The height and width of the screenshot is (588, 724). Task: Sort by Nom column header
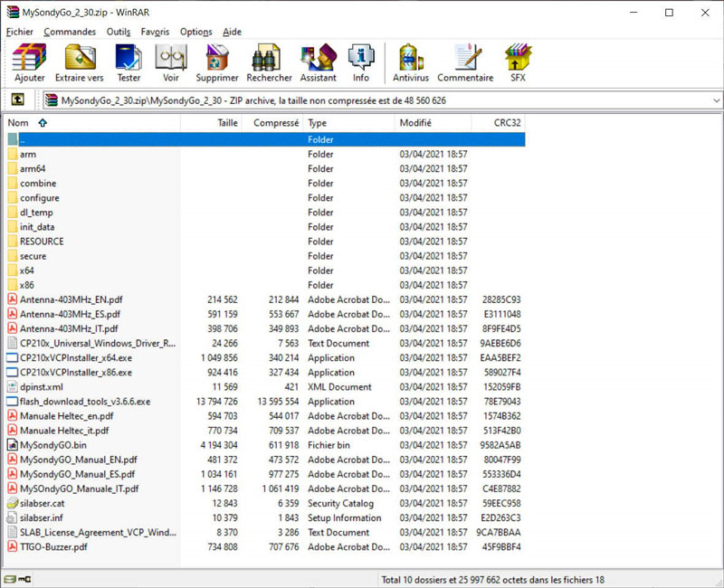(92, 123)
